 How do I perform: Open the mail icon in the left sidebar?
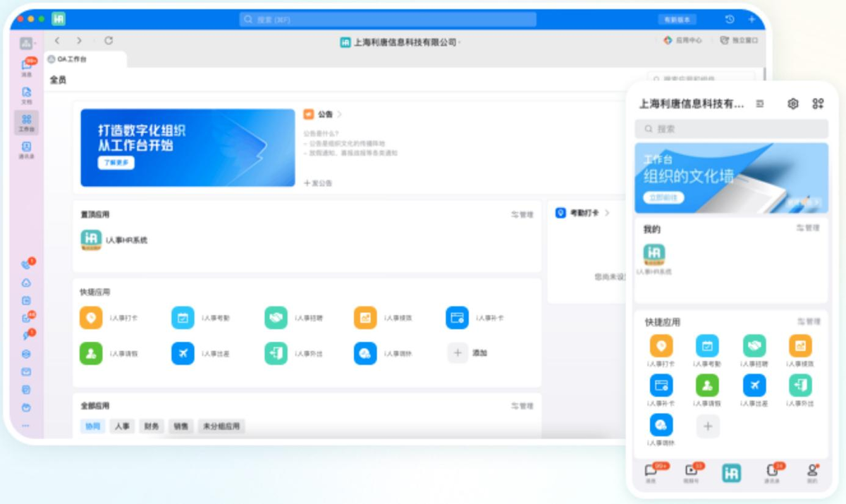point(27,371)
